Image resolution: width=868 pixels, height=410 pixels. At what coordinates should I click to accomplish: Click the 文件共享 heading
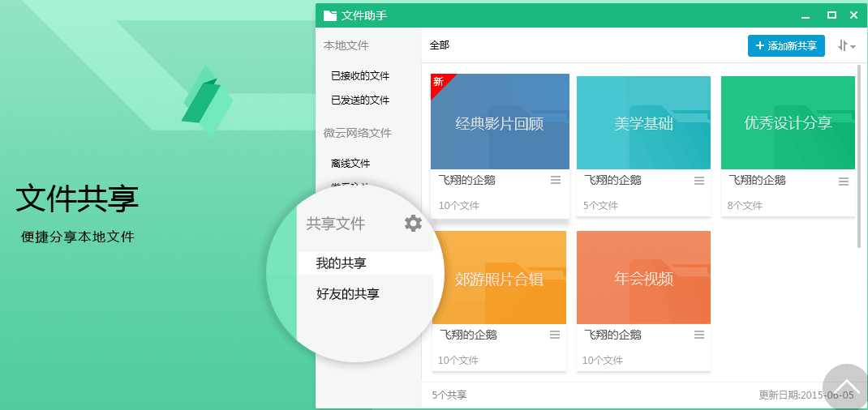[77, 200]
